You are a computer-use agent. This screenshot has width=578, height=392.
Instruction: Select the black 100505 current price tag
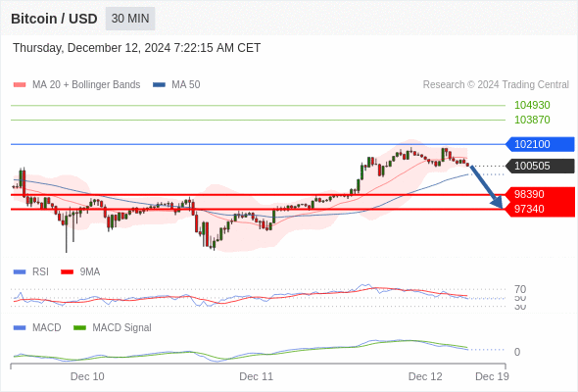540,166
